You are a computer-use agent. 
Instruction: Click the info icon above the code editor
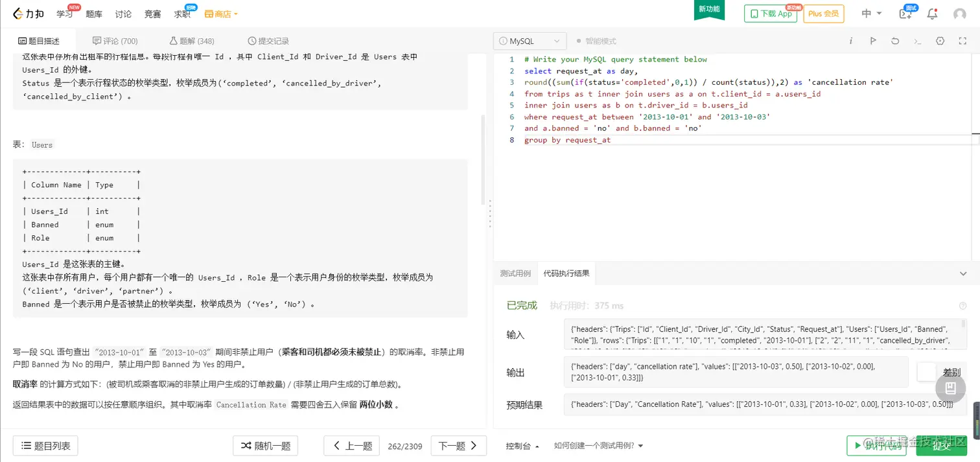point(850,40)
